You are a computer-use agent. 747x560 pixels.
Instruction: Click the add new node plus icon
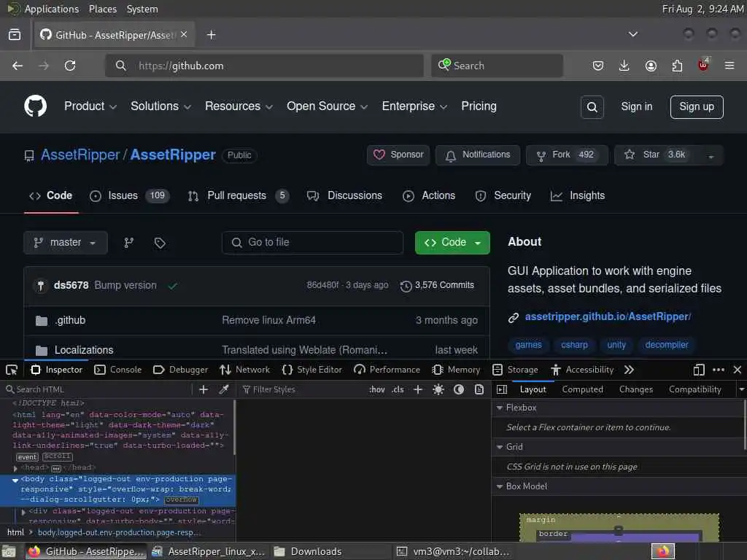click(204, 389)
